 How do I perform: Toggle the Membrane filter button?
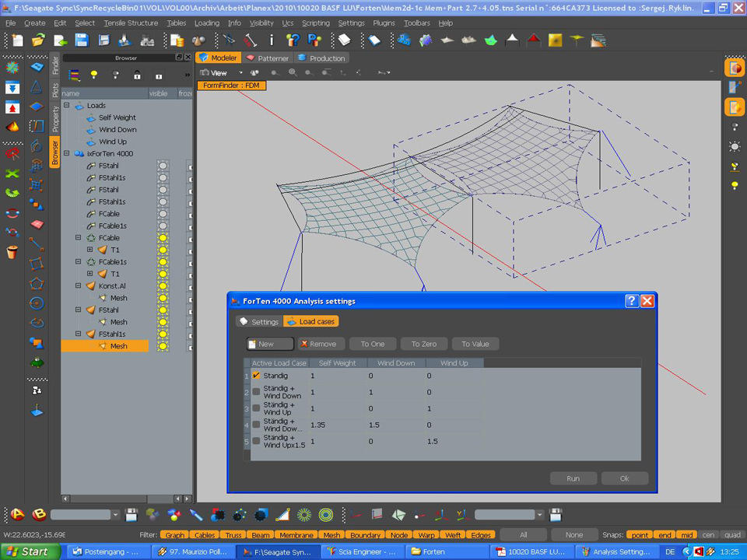[296, 535]
